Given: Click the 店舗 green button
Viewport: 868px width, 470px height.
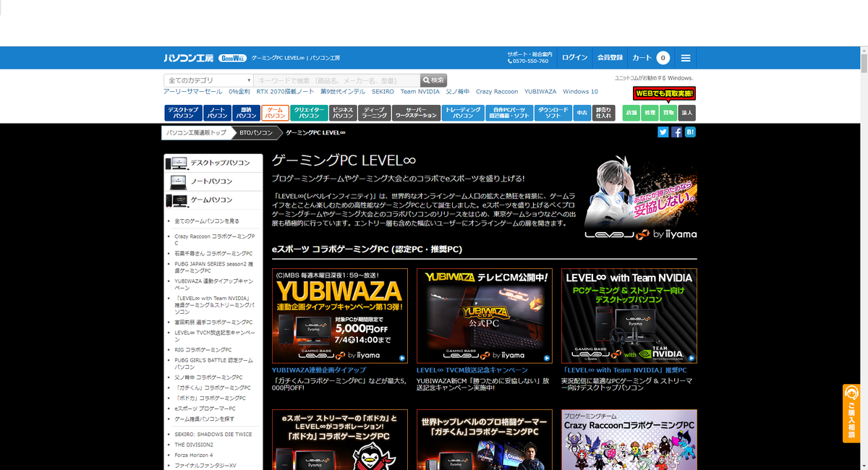Looking at the screenshot, I should 631,113.
